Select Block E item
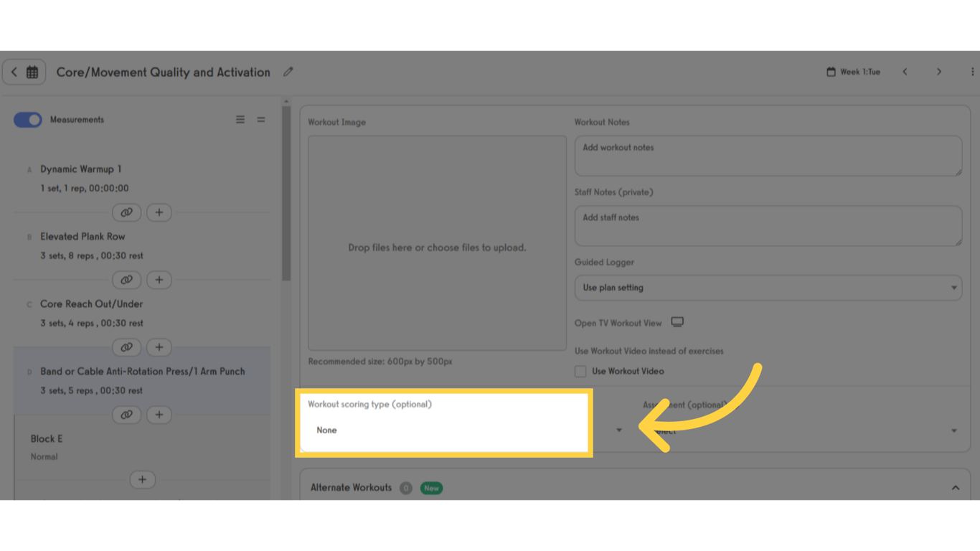The width and height of the screenshot is (980, 551). (x=47, y=439)
